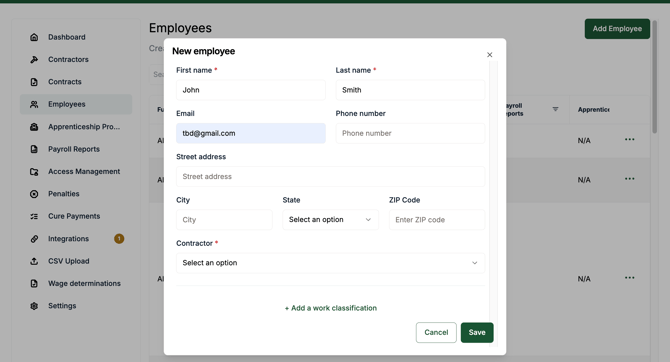Click the Cure Payments checklist icon
The height and width of the screenshot is (362, 670).
(34, 216)
